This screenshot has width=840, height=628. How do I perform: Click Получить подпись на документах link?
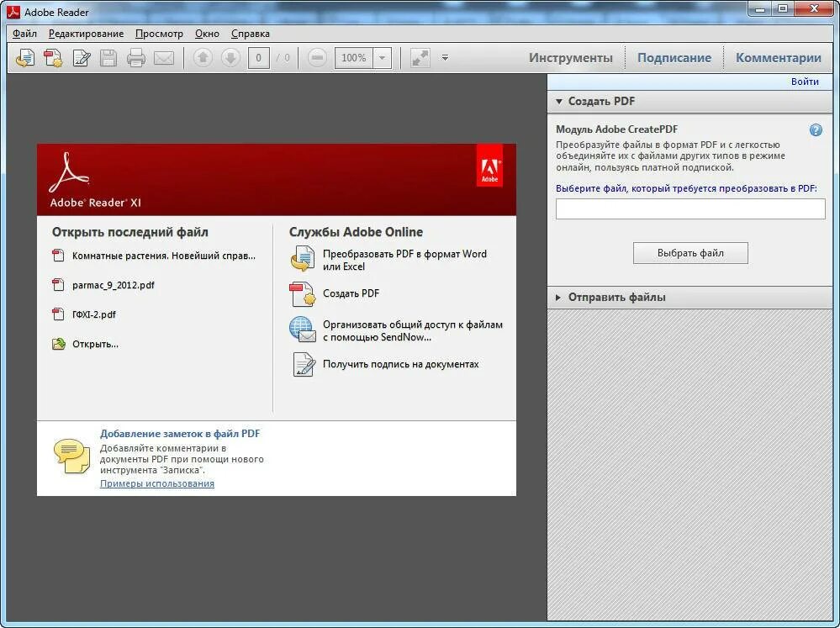point(401,364)
